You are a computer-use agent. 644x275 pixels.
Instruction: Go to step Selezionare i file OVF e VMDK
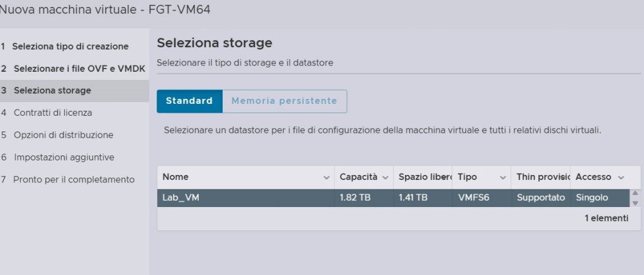pos(76,68)
